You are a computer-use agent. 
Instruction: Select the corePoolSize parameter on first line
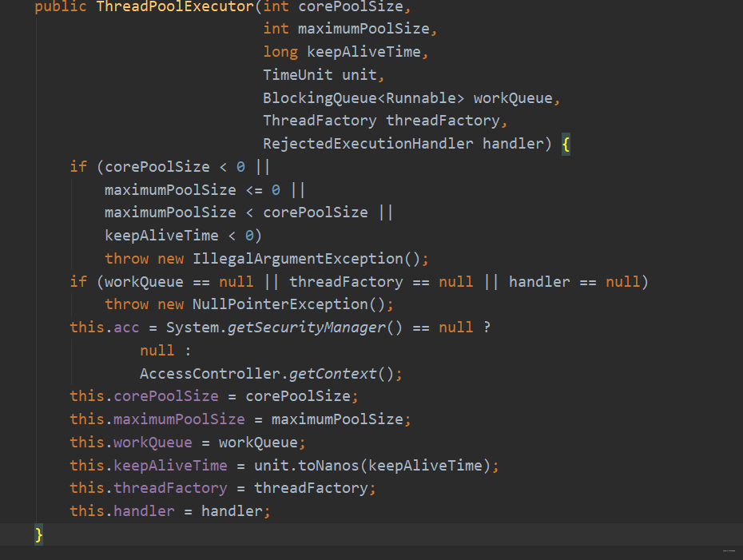(x=356, y=7)
